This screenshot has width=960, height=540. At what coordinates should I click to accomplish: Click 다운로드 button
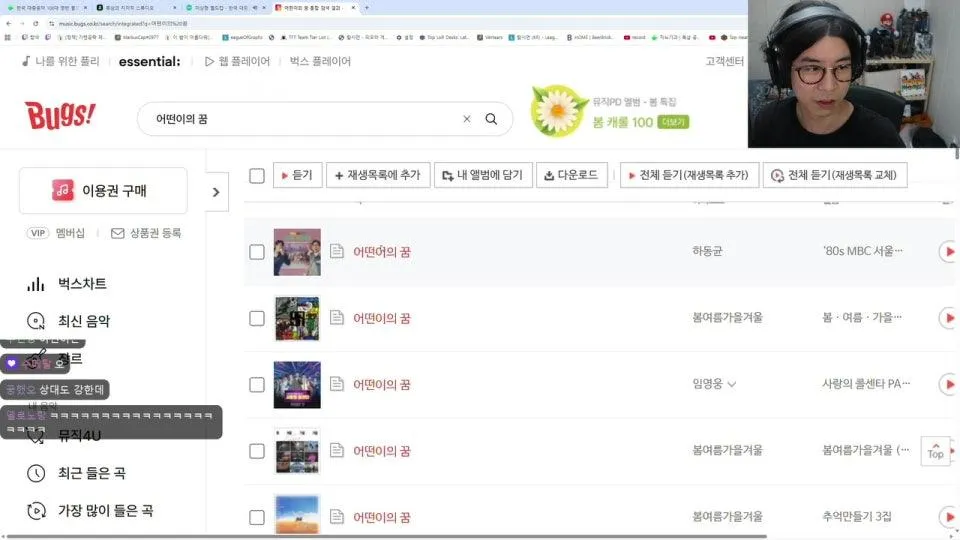(571, 175)
